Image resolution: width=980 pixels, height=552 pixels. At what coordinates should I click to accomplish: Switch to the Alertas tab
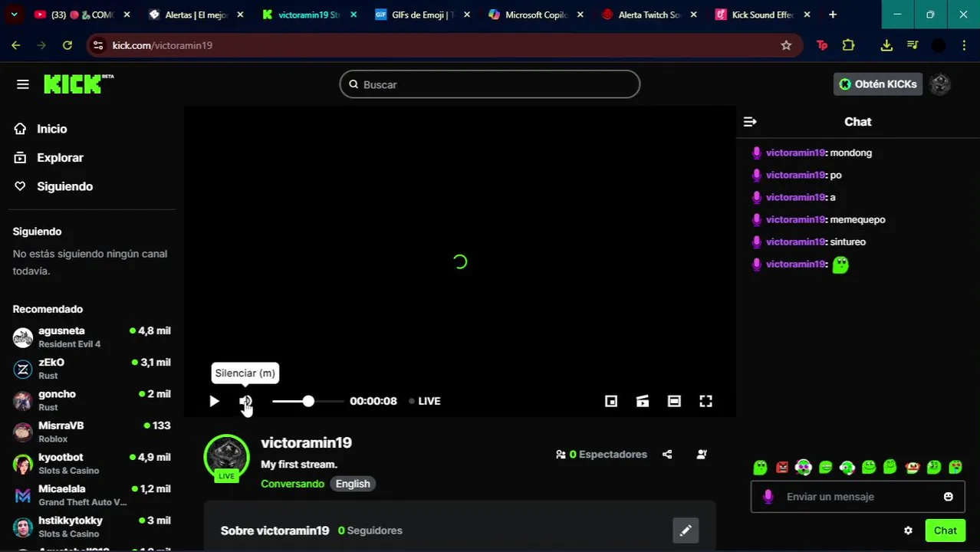[x=196, y=15]
